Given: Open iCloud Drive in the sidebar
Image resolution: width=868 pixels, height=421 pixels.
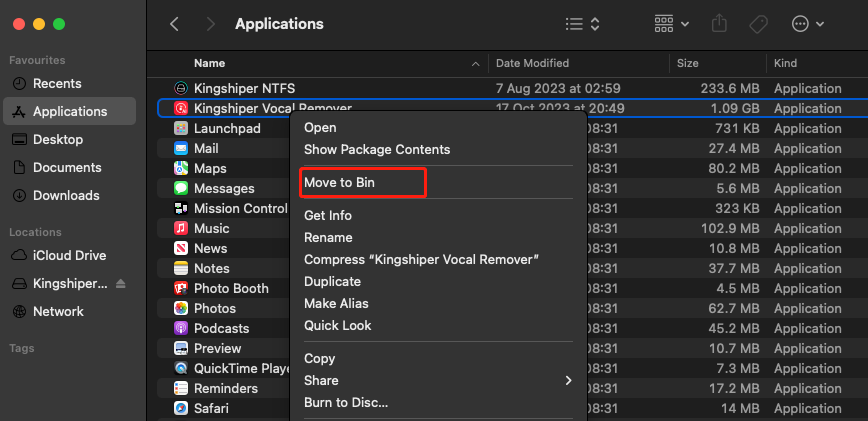Looking at the screenshot, I should tap(70, 256).
